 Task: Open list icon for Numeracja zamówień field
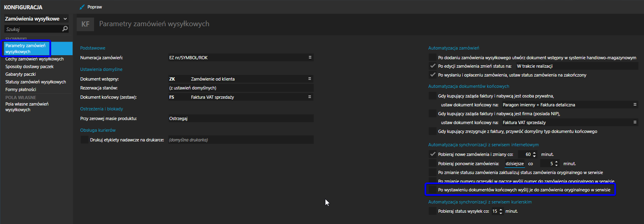point(310,58)
